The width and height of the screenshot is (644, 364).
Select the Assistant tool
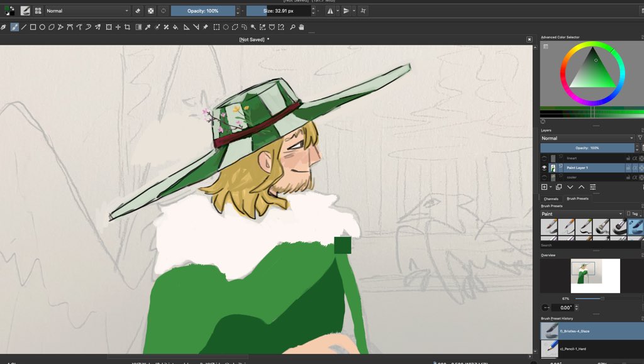point(186,27)
